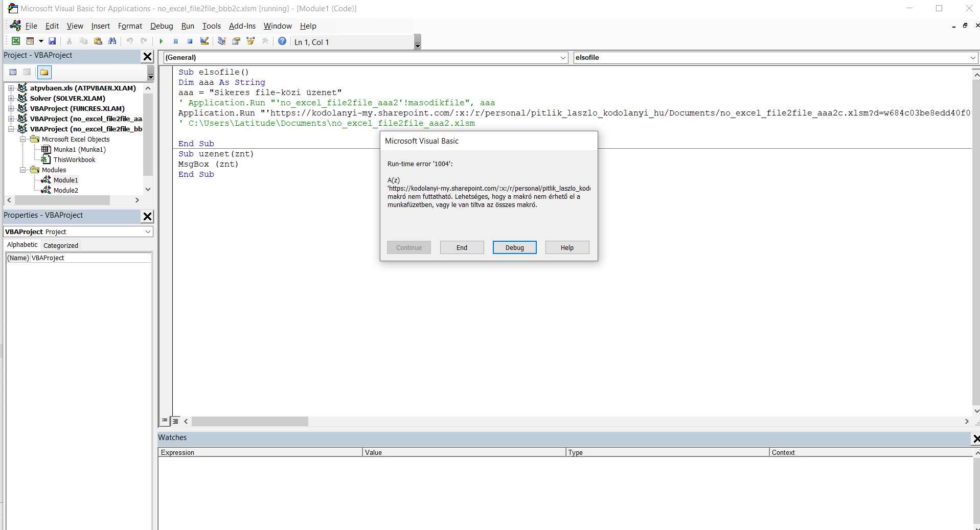Collapse the Microsoft Excel Objects folder
This screenshot has height=530, width=980.
pos(22,139)
